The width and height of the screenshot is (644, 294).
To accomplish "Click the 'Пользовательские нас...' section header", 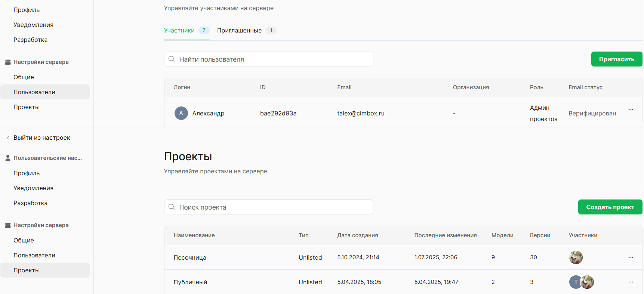I will pyautogui.click(x=47, y=158).
